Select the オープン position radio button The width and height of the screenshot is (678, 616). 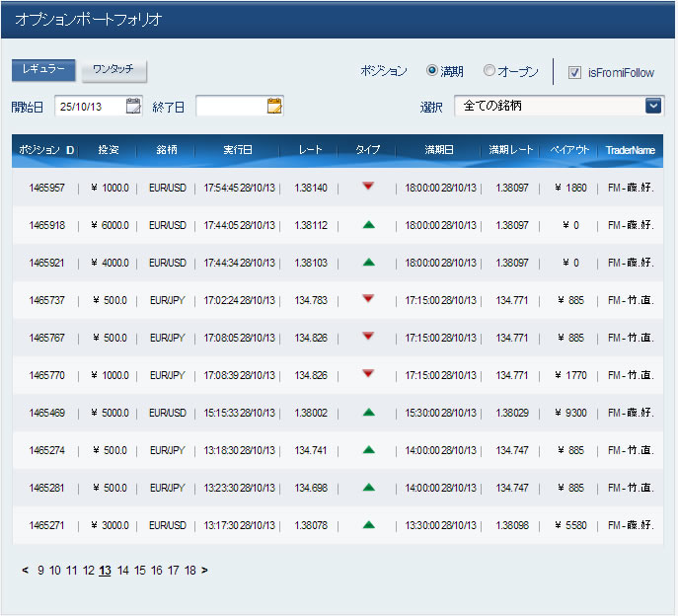(x=490, y=70)
